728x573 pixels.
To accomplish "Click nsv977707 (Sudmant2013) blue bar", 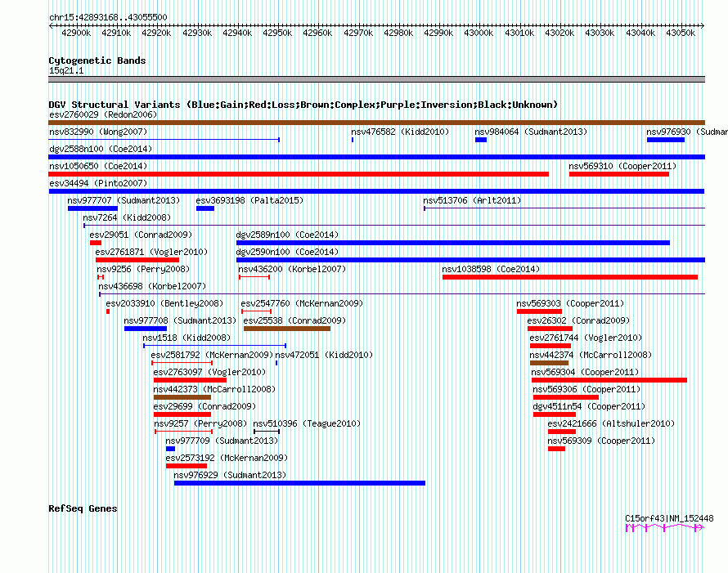I will [93, 208].
